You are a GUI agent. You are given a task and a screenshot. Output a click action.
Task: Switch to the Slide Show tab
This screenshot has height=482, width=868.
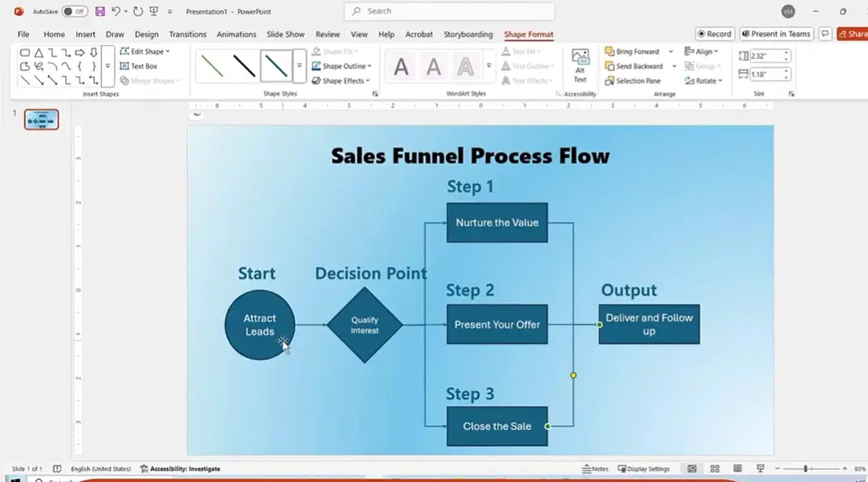click(x=285, y=35)
